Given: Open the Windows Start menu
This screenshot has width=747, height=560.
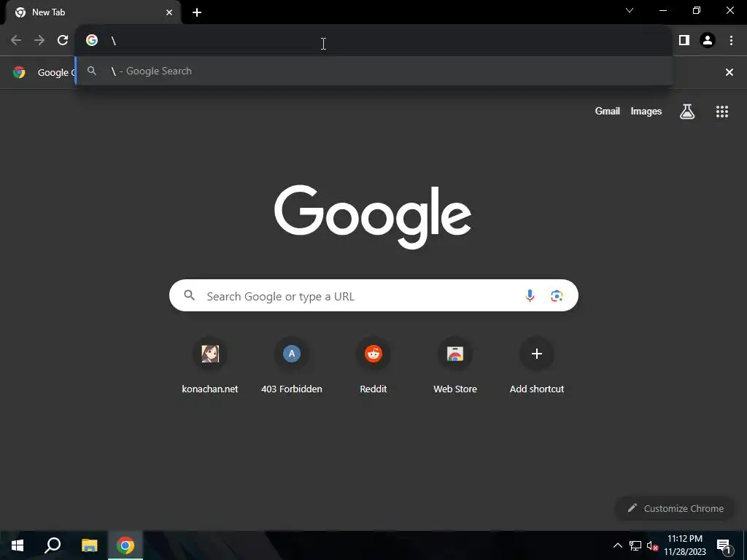Looking at the screenshot, I should pos(18,545).
